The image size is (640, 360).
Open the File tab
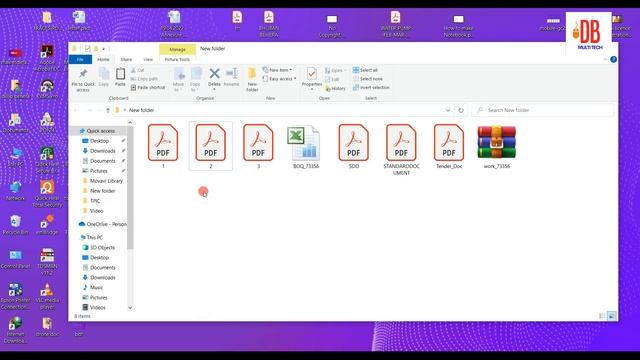pyautogui.click(x=80, y=60)
